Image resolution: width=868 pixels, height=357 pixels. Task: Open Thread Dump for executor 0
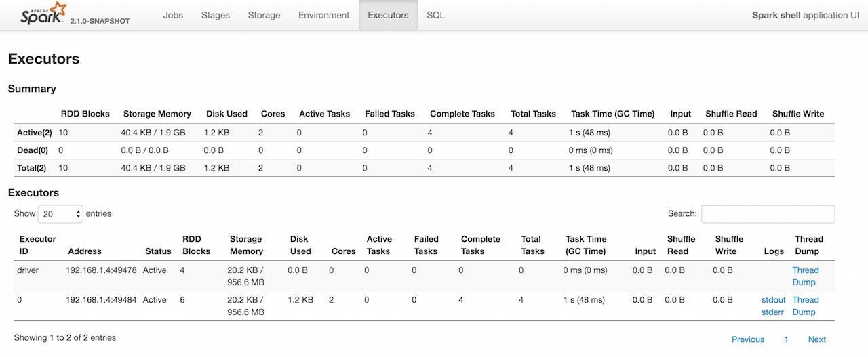point(806,306)
